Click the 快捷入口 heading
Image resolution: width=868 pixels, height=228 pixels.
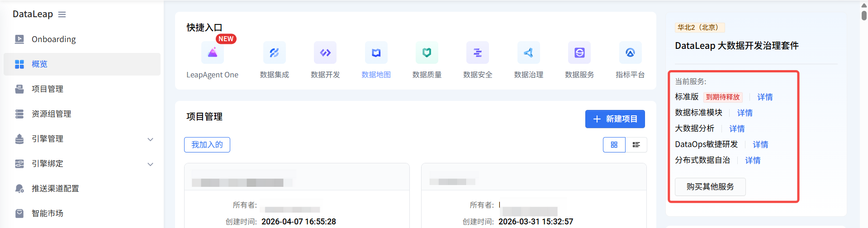tap(204, 28)
